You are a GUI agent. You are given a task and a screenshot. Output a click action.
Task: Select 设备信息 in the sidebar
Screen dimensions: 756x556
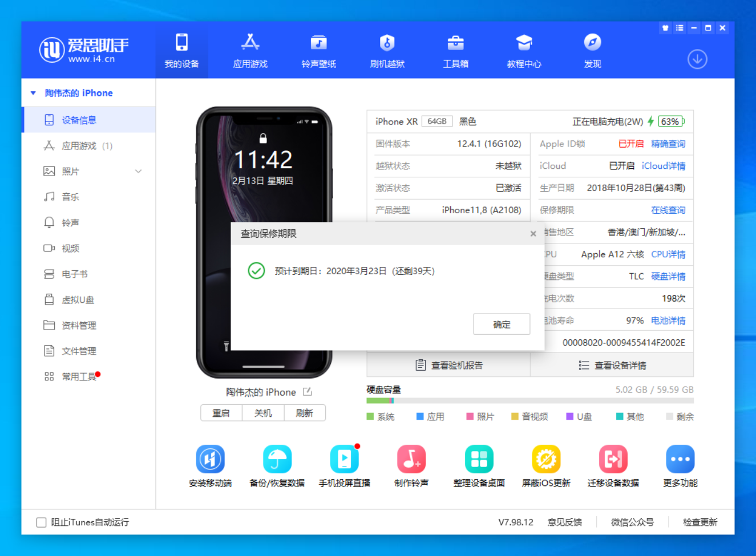88,120
